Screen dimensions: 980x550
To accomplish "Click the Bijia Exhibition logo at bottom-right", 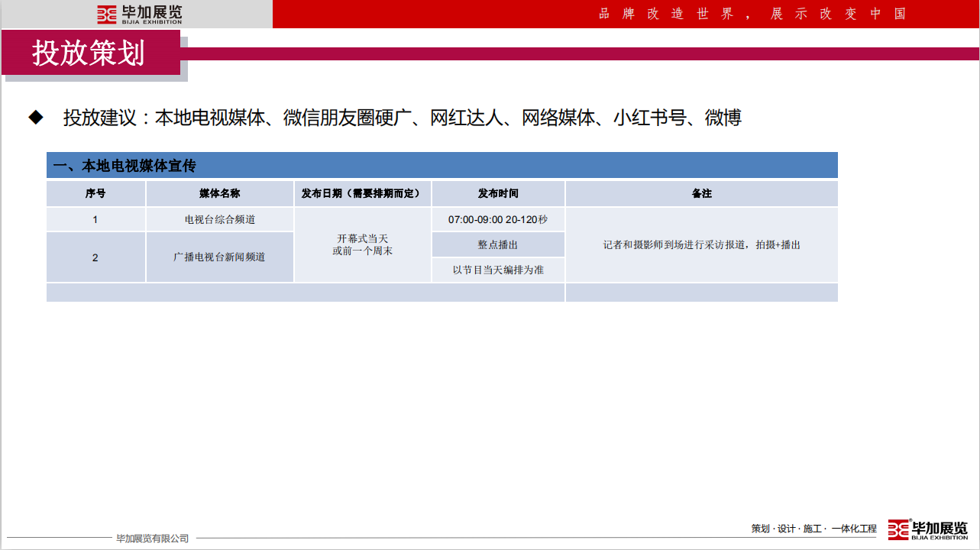I will coord(927,529).
